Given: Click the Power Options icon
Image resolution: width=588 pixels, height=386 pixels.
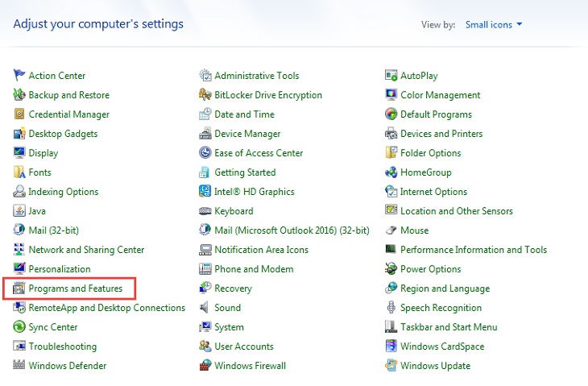Looking at the screenshot, I should (391, 268).
